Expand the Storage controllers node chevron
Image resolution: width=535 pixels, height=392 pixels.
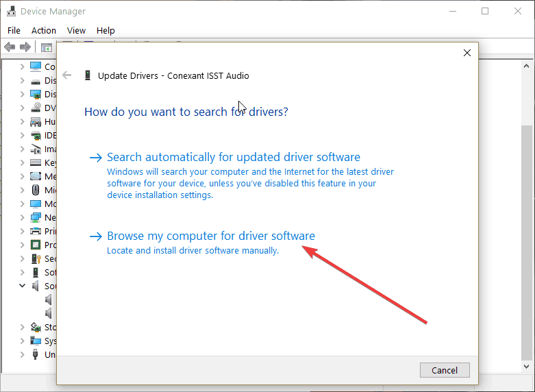[x=22, y=327]
